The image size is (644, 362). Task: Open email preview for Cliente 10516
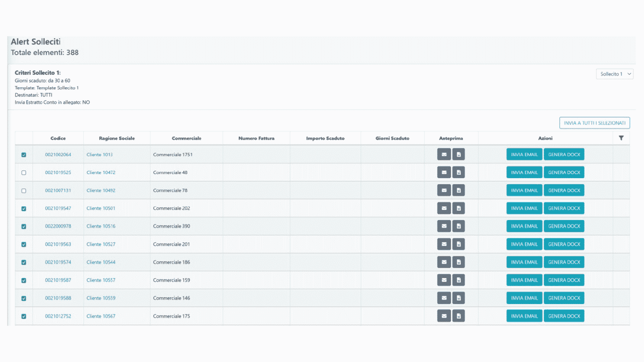[444, 226]
